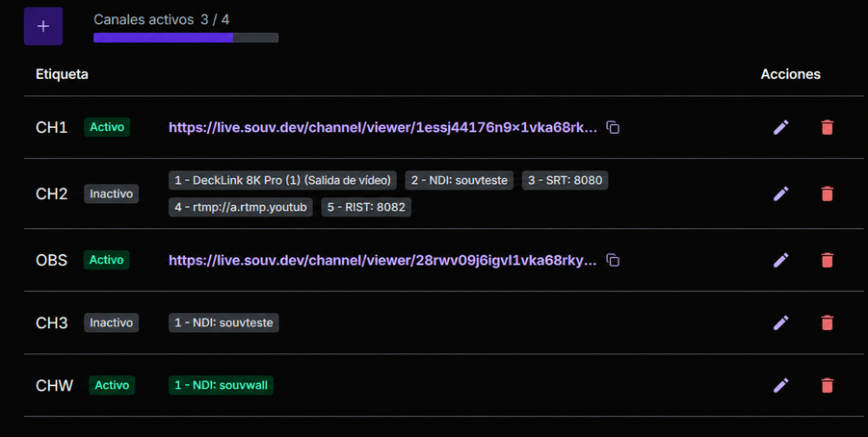Image resolution: width=868 pixels, height=437 pixels.
Task: Click the CH1 channel label
Action: point(51,127)
